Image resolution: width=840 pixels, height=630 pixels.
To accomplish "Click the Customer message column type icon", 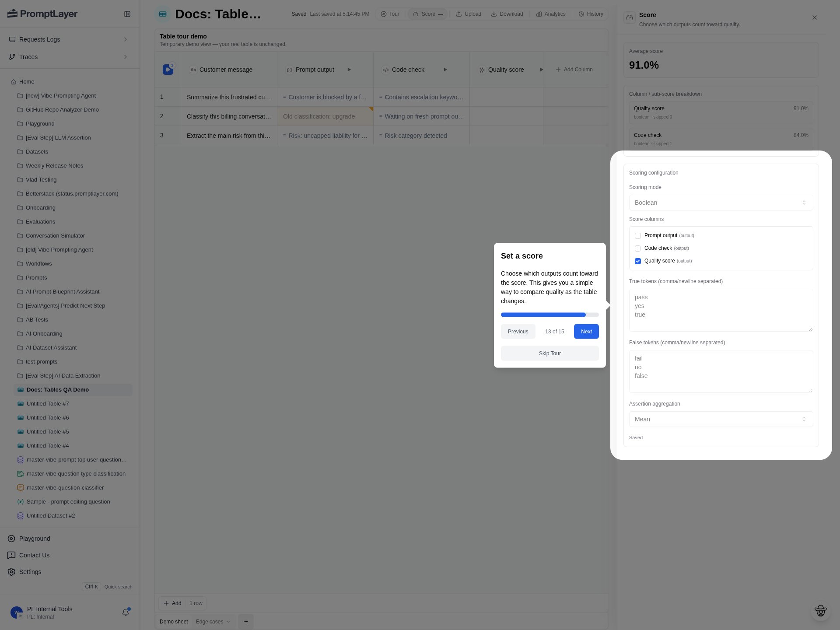I will pyautogui.click(x=193, y=70).
